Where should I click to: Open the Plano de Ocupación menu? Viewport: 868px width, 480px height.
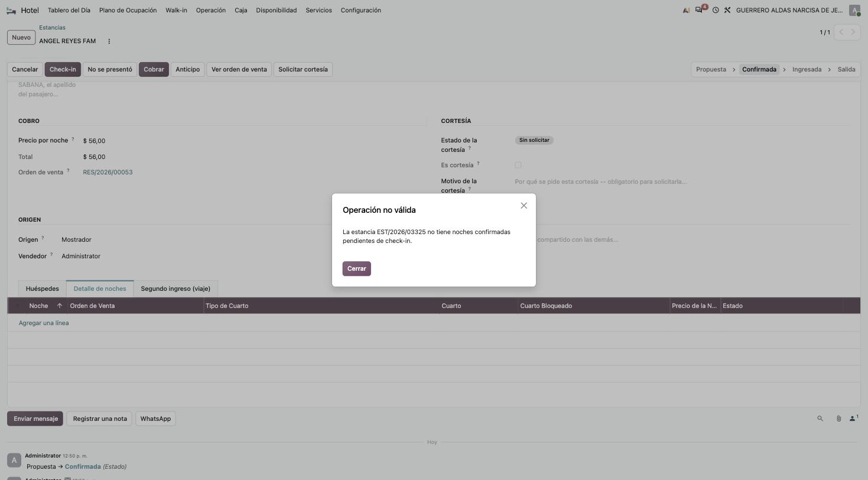pyautogui.click(x=128, y=10)
